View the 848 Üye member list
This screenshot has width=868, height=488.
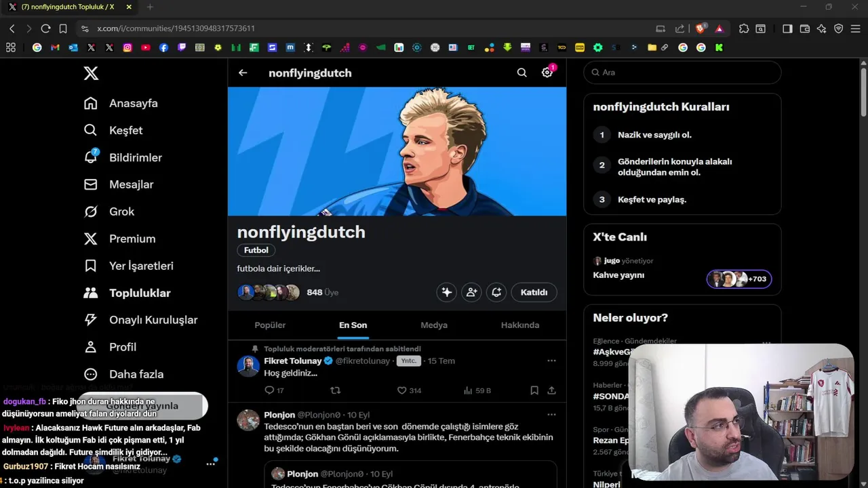(x=322, y=292)
